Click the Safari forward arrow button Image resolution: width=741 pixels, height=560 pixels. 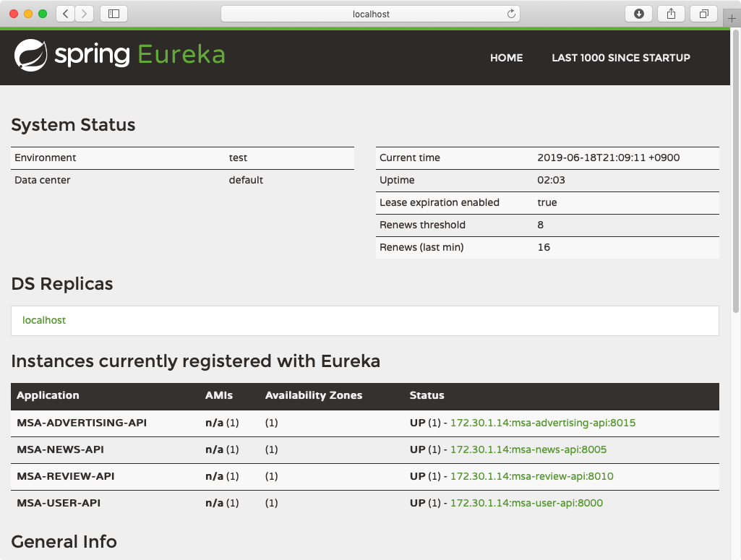pyautogui.click(x=85, y=14)
